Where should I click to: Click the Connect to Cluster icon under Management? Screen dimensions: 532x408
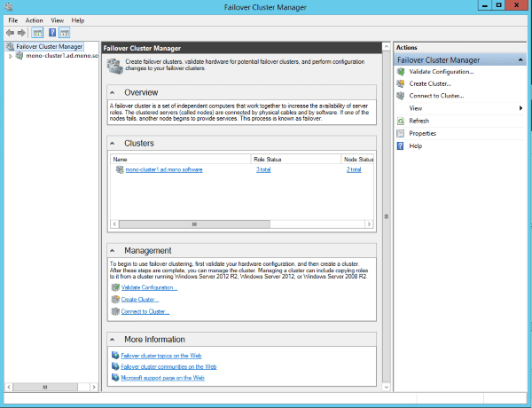115,311
